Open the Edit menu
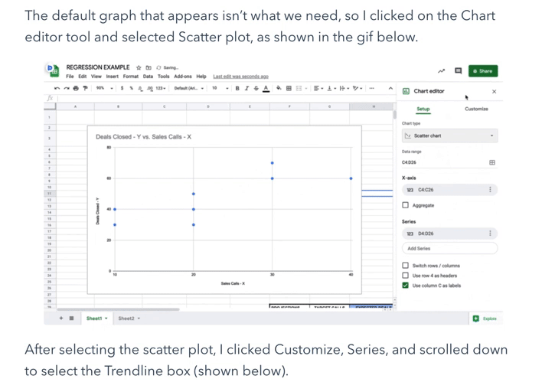542x392 pixels. coord(82,77)
